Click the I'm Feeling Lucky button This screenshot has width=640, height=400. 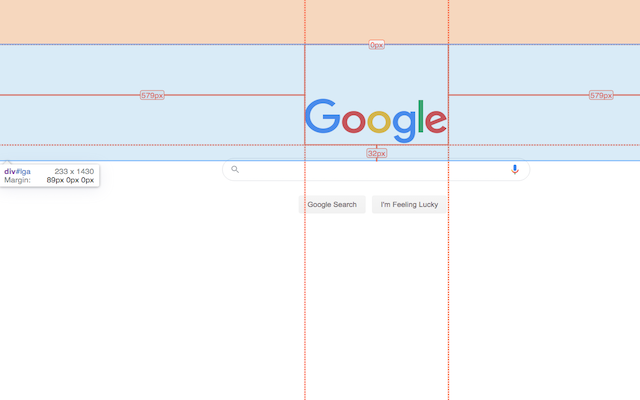[409, 204]
